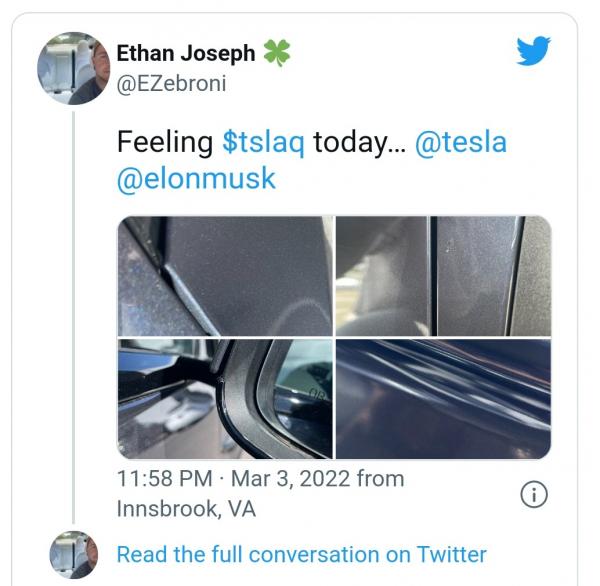This screenshot has height=586, width=600.
Task: Open the top-left car panel photo
Action: (225, 276)
